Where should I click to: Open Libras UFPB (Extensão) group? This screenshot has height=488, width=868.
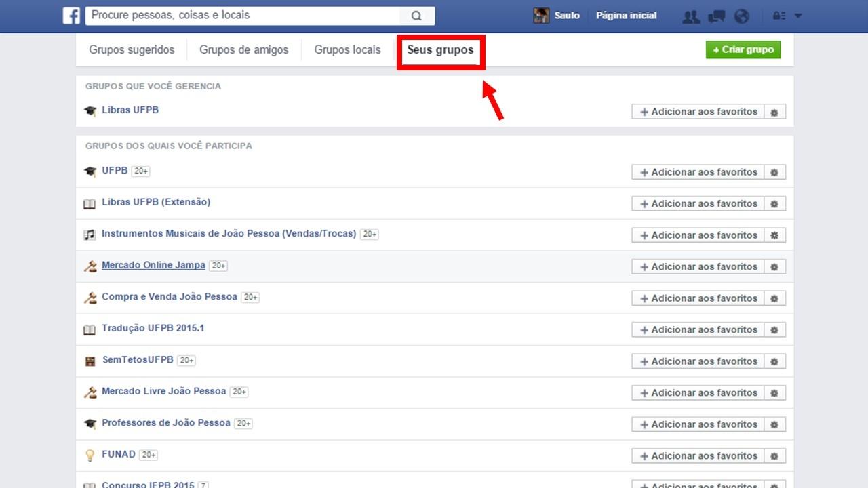click(x=156, y=202)
